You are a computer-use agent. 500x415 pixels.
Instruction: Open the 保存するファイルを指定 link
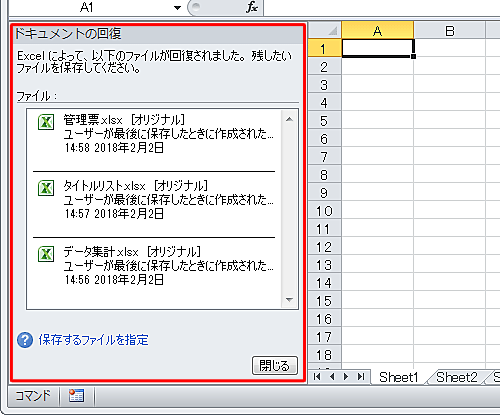coord(93,340)
